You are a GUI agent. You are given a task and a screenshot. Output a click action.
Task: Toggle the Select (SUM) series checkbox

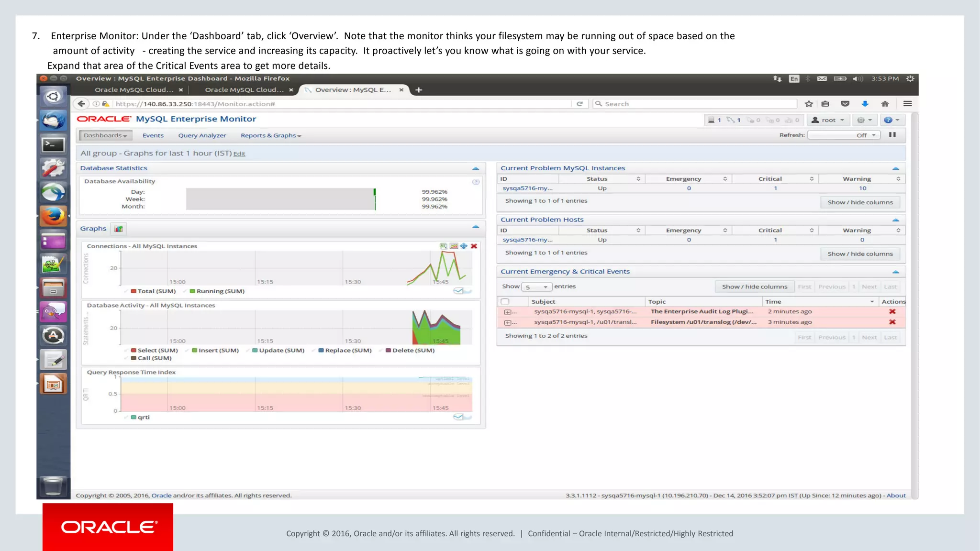[x=127, y=351]
